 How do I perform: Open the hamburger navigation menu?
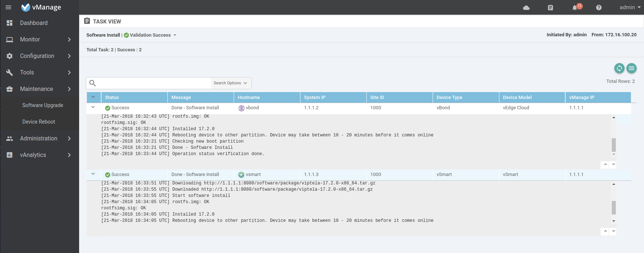(x=9, y=7)
